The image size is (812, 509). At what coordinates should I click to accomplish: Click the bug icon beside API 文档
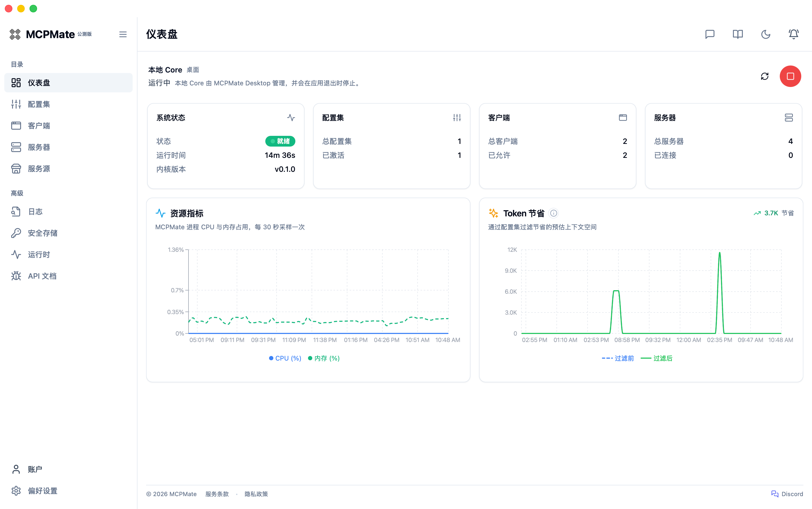point(16,276)
